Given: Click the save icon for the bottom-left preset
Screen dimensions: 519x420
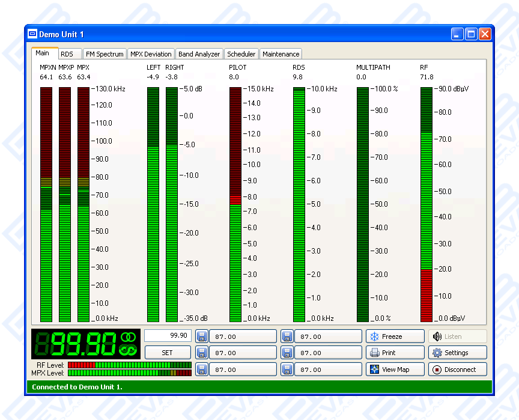Looking at the screenshot, I should 202,369.
